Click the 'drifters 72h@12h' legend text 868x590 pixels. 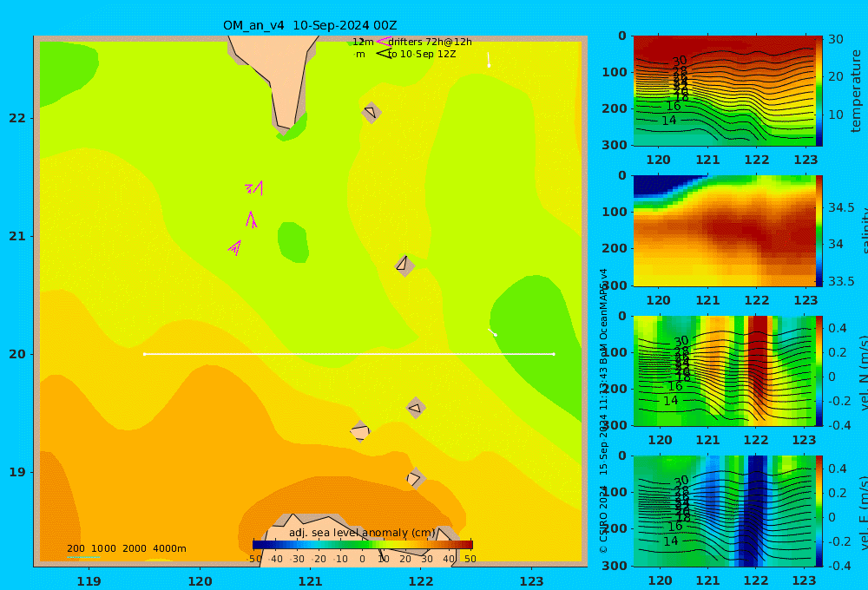pyautogui.click(x=431, y=42)
